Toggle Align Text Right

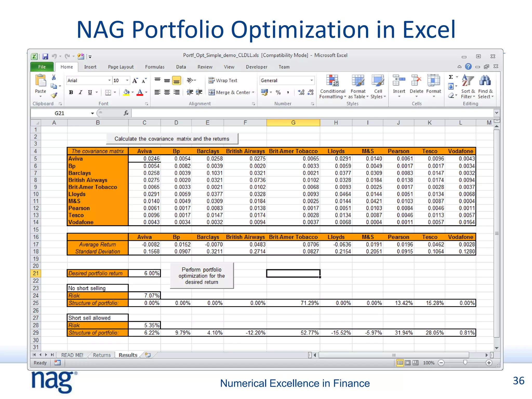tap(177, 92)
